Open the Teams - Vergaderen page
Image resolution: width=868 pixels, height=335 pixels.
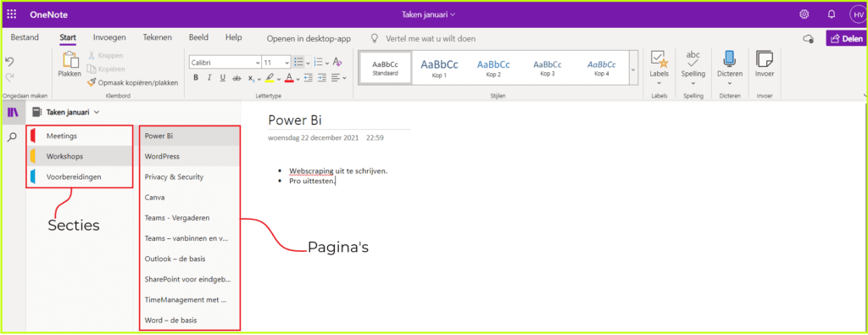(189, 218)
